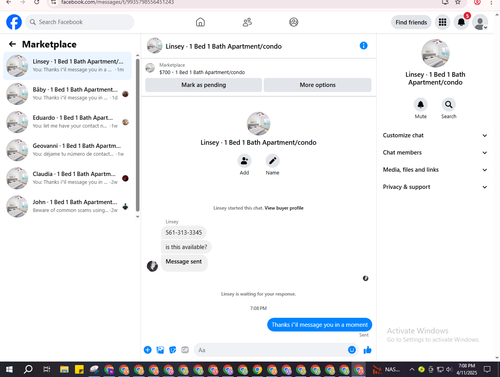Choose a sticker icon in composer

[173, 350]
